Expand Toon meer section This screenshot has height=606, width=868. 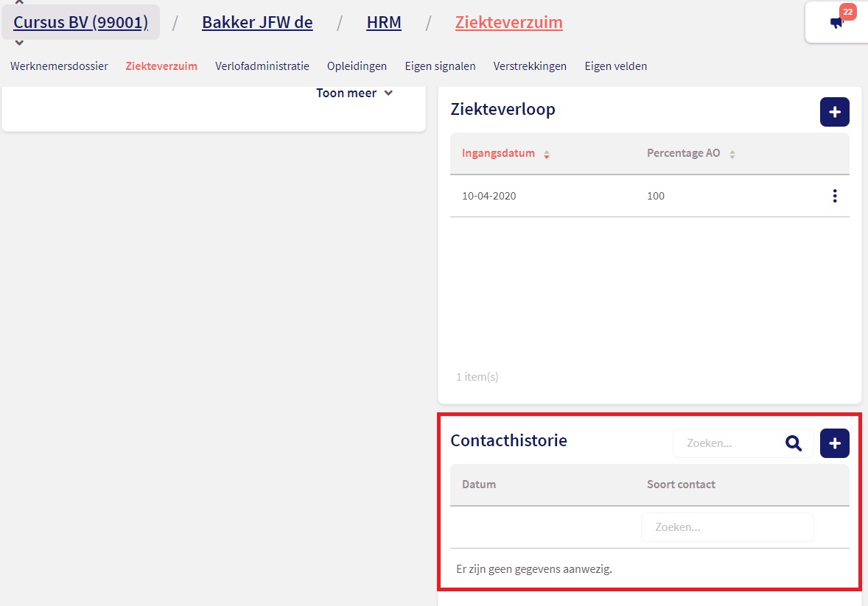pos(354,94)
